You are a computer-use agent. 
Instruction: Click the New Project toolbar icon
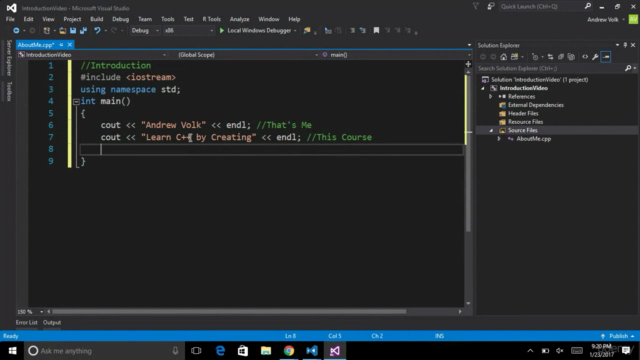click(47, 31)
